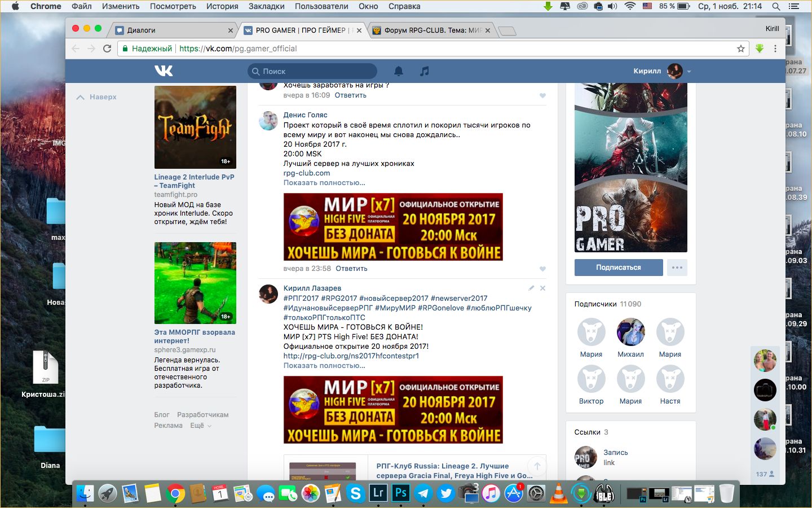Click the VK logo in the header
This screenshot has height=508, width=812.
point(164,71)
